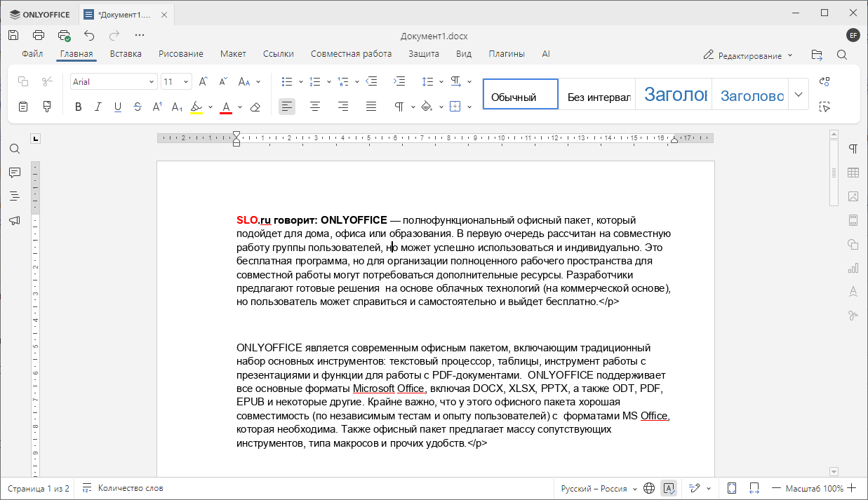Open the Русский – Россия language dropdown
This screenshot has width=868, height=500.
coord(599,488)
